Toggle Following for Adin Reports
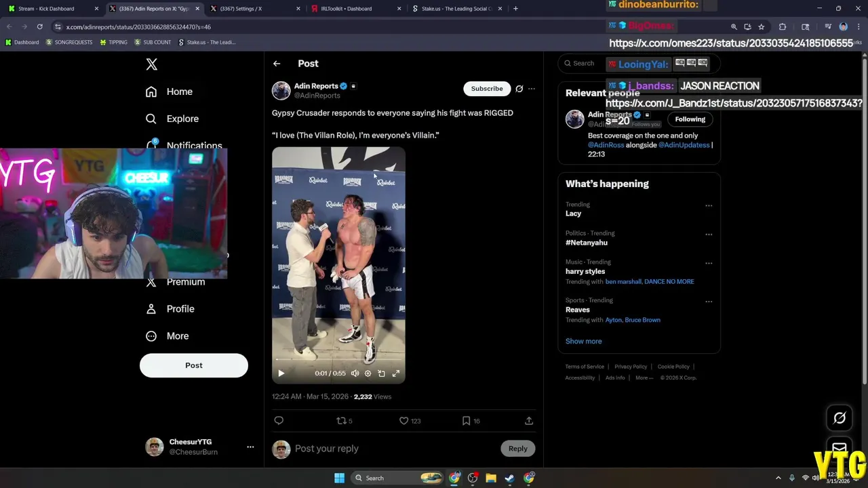 click(x=690, y=119)
